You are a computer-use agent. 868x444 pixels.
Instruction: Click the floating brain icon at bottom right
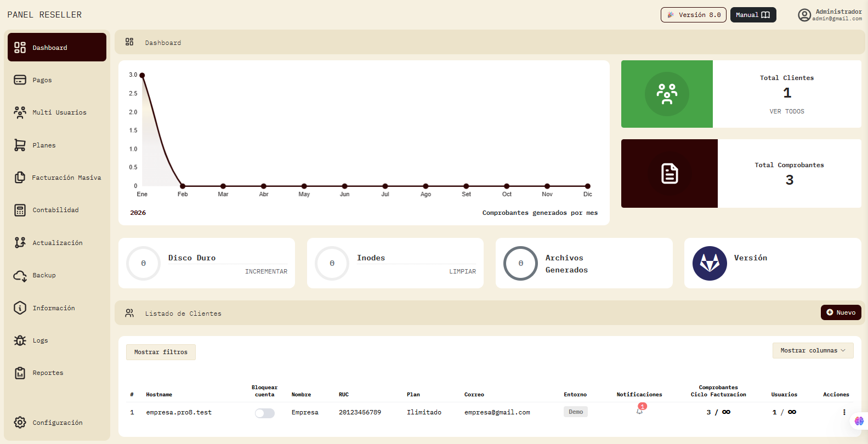(x=859, y=421)
